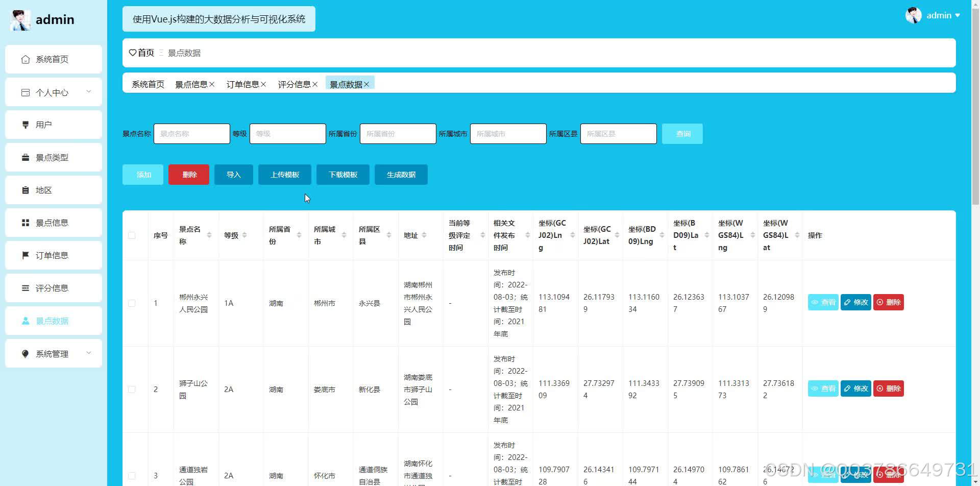Click the 所属城市 search input
The width and height of the screenshot is (980, 486).
[508, 134]
